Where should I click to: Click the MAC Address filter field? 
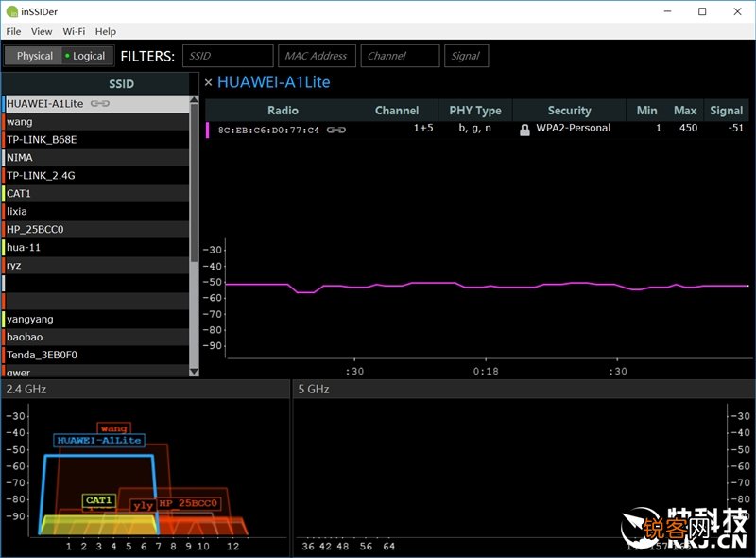click(317, 56)
